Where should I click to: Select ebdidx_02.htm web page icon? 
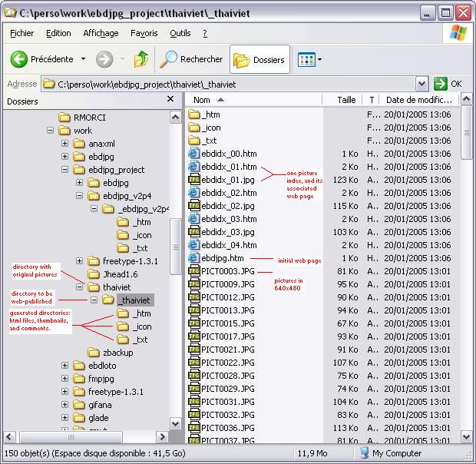[x=193, y=193]
